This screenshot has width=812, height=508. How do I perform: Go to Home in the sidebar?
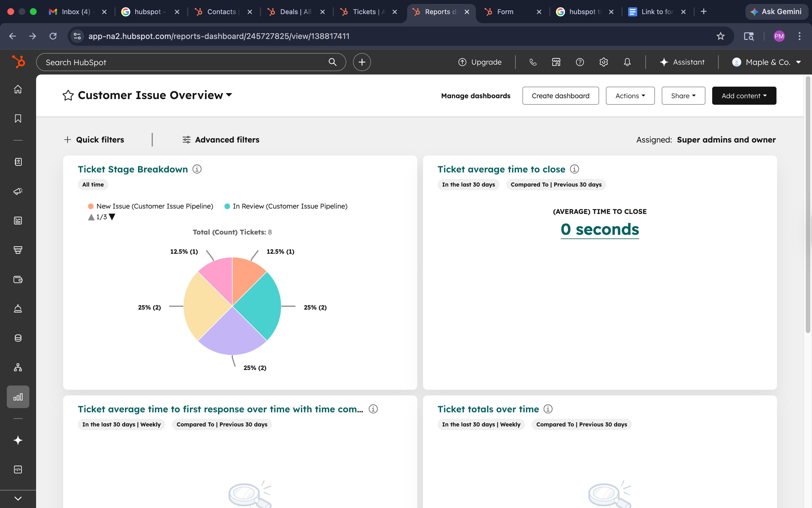pyautogui.click(x=18, y=89)
